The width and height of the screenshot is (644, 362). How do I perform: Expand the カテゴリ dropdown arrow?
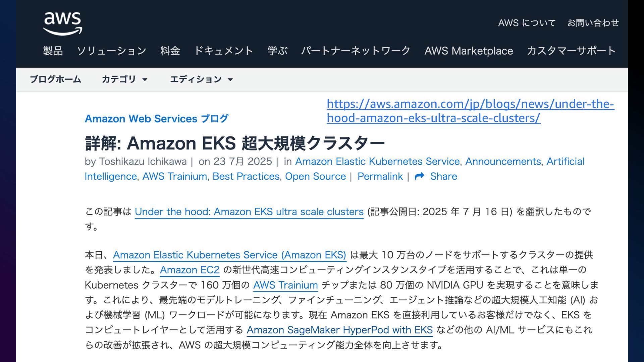(x=145, y=80)
